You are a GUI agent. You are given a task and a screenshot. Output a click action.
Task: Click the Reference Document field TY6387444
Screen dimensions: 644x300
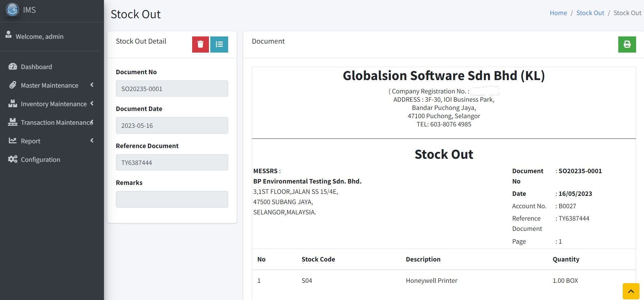[172, 163]
